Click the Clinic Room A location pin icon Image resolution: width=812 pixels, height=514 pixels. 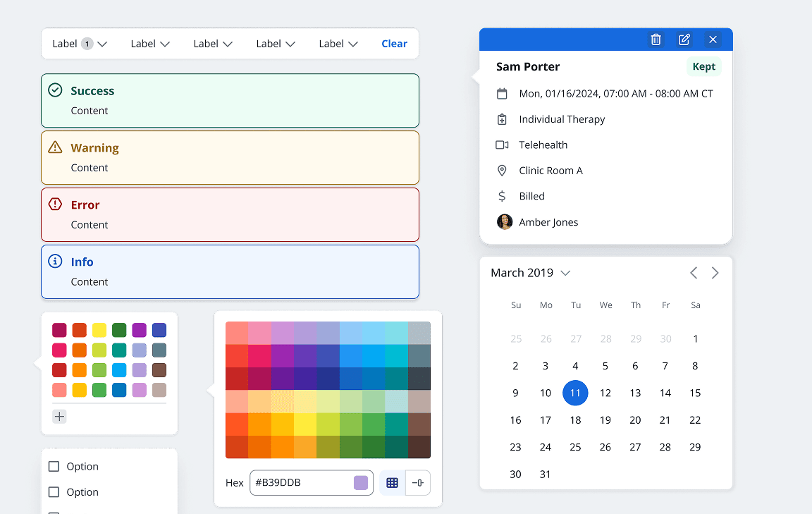501,170
